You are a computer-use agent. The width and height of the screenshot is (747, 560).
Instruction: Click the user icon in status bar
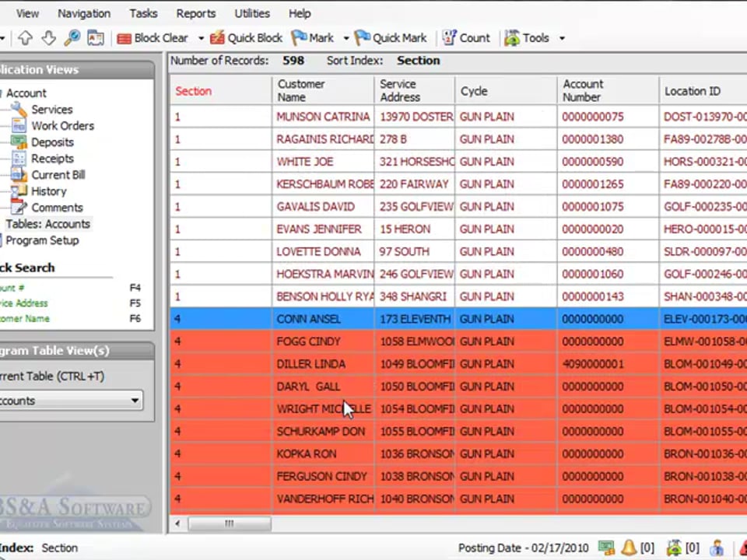coord(716,548)
